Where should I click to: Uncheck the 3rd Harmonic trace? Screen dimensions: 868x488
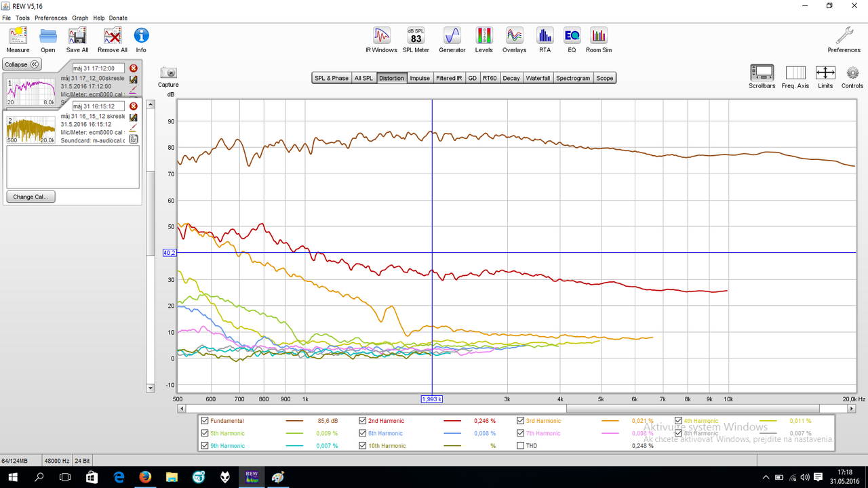[x=521, y=421]
